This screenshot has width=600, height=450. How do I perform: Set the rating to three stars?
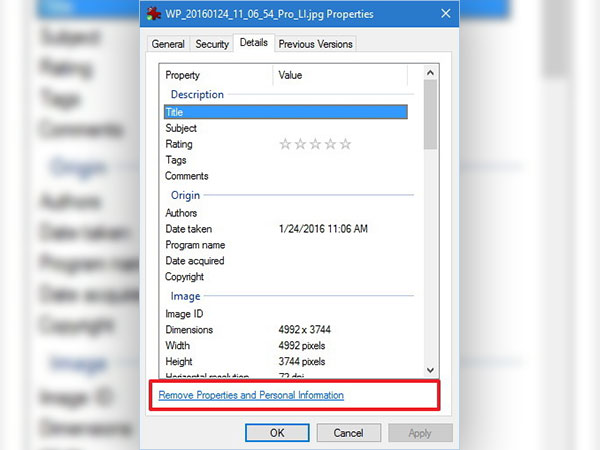[315, 144]
